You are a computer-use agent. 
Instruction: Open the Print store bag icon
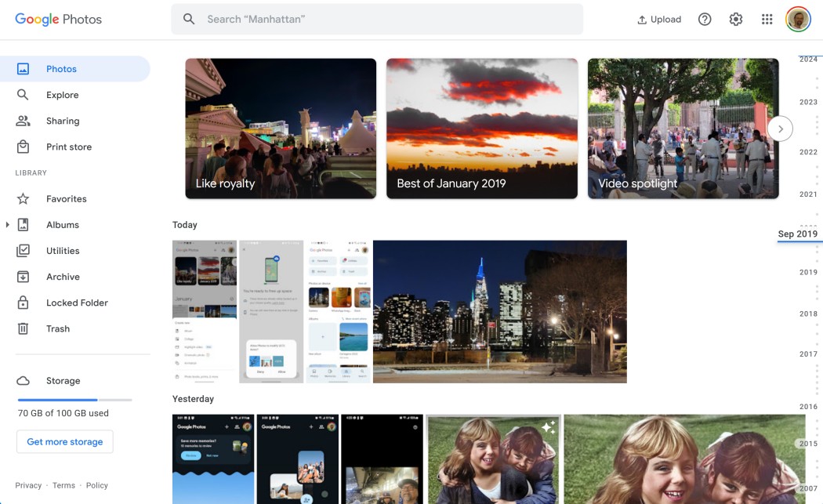click(x=23, y=147)
